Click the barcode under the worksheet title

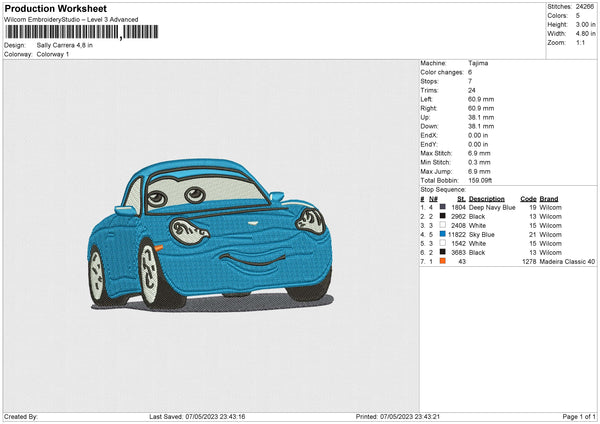pyautogui.click(x=82, y=32)
